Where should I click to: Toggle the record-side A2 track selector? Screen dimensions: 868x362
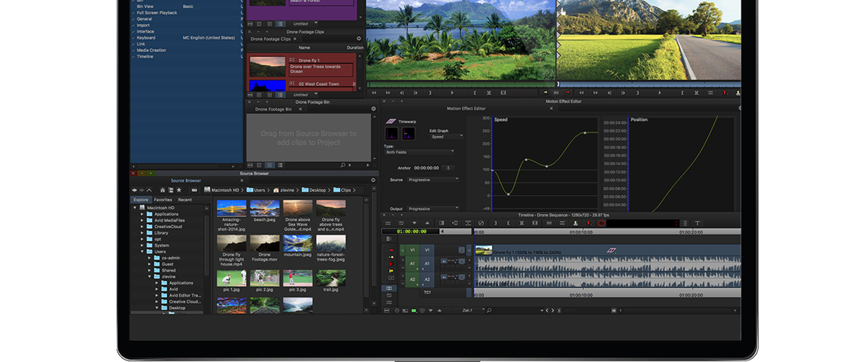point(425,279)
